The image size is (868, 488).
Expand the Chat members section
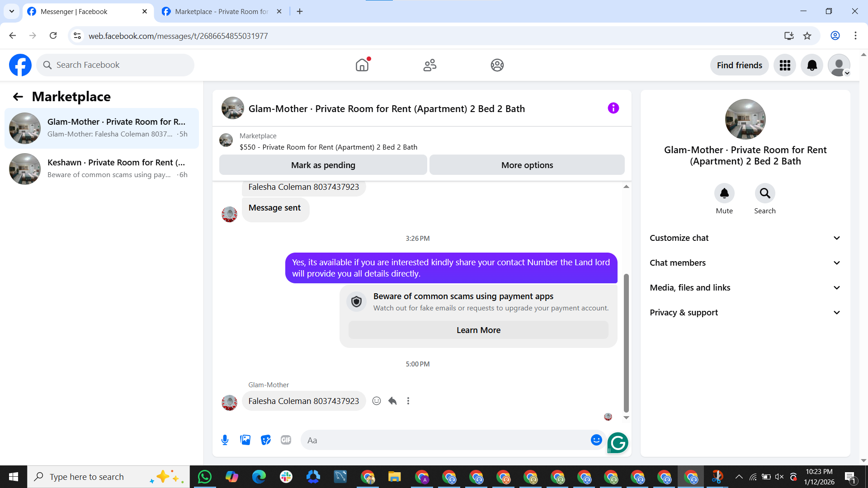tap(745, 263)
